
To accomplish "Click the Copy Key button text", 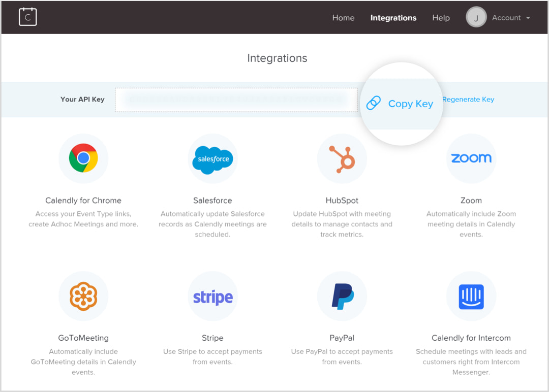I will point(410,104).
